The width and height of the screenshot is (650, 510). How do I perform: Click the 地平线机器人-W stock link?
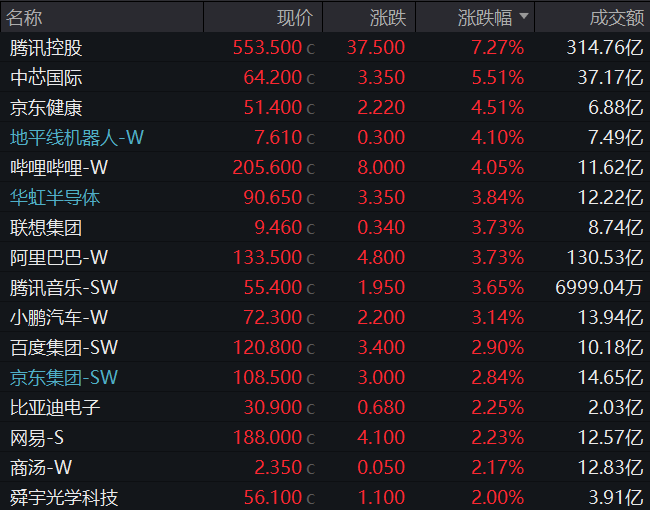click(77, 138)
